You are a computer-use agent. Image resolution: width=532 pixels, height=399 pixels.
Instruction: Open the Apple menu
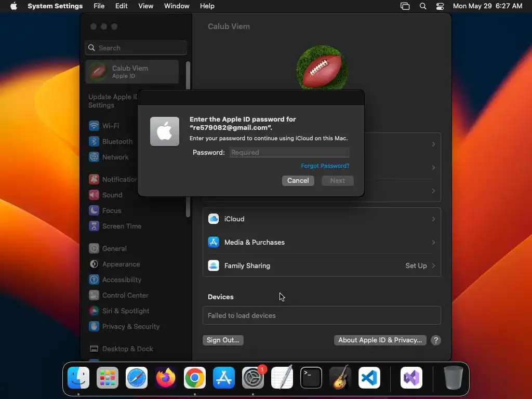[14, 6]
